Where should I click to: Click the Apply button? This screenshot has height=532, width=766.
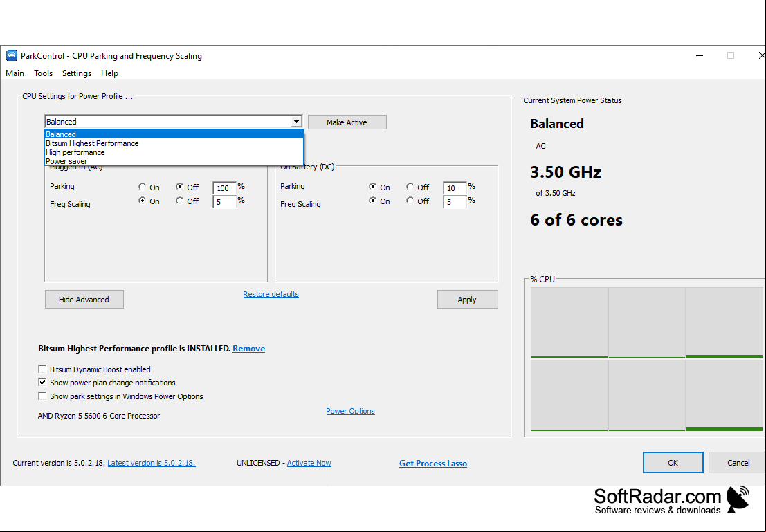coord(468,300)
